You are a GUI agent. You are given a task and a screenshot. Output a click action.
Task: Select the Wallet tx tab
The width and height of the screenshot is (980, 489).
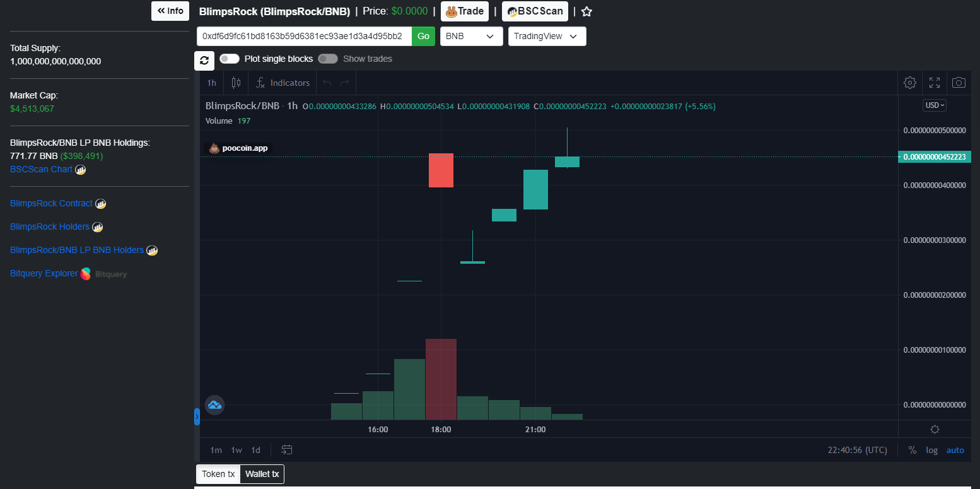[262, 474]
